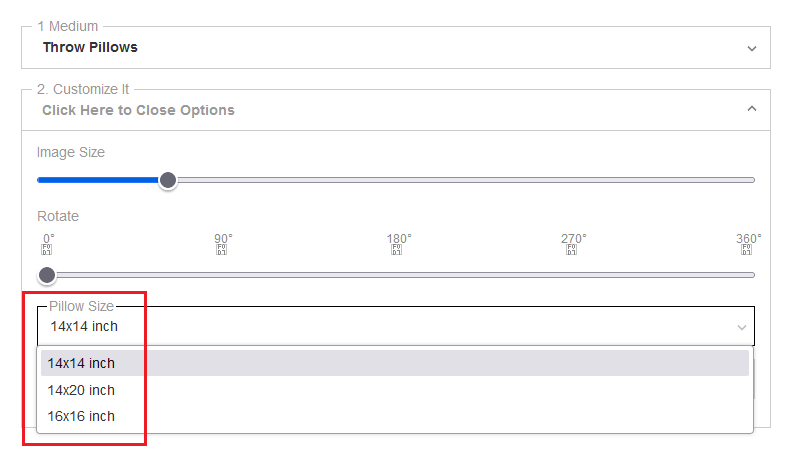Click the '1 Medium' field label
The width and height of the screenshot is (785, 458).
69,27
